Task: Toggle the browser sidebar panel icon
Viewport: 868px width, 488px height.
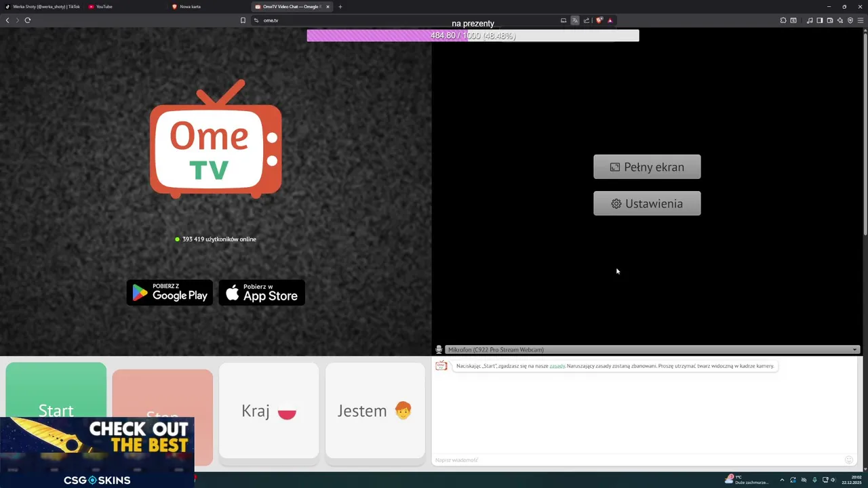Action: pos(820,20)
